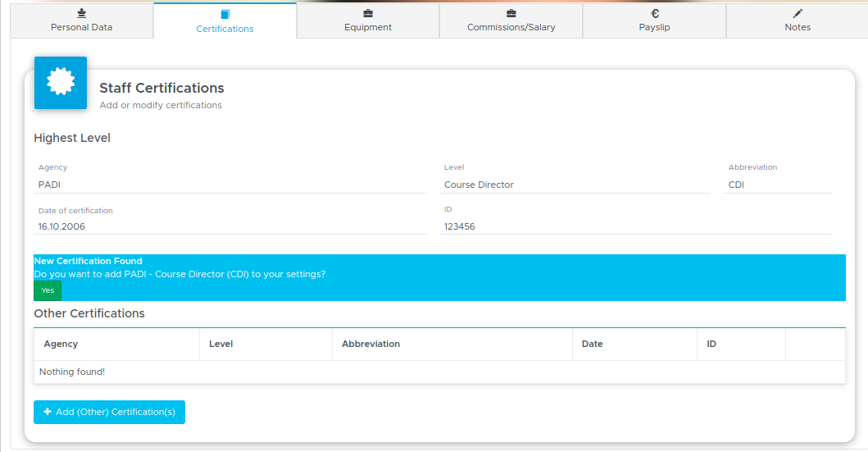Image resolution: width=868 pixels, height=452 pixels.
Task: Click the 'Nothing found!' table row
Action: (439, 372)
